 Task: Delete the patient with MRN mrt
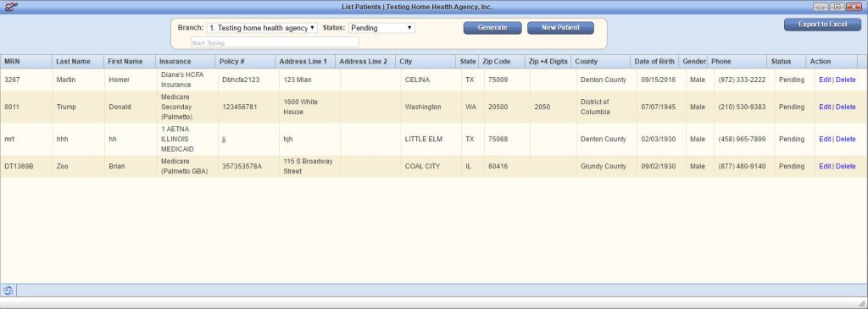pos(845,140)
